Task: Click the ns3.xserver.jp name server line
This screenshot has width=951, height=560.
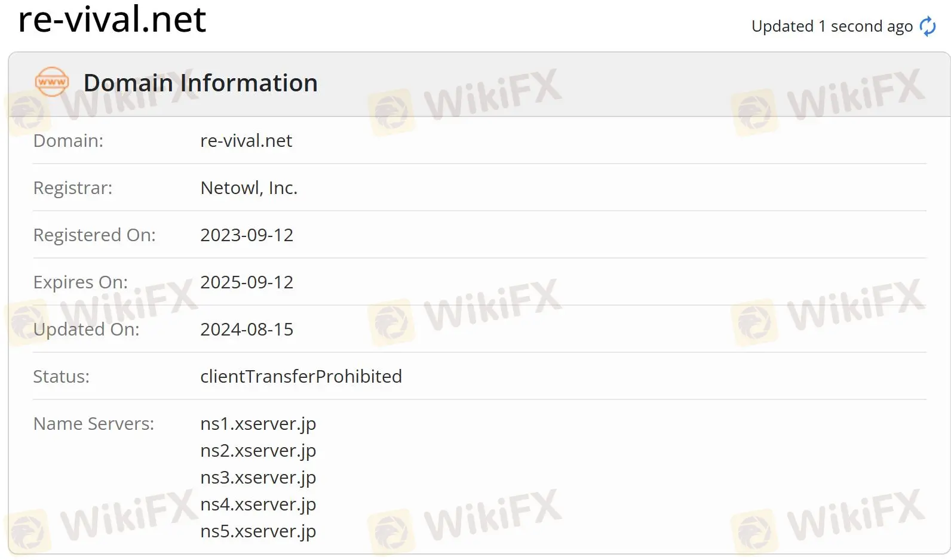Action: [x=258, y=477]
